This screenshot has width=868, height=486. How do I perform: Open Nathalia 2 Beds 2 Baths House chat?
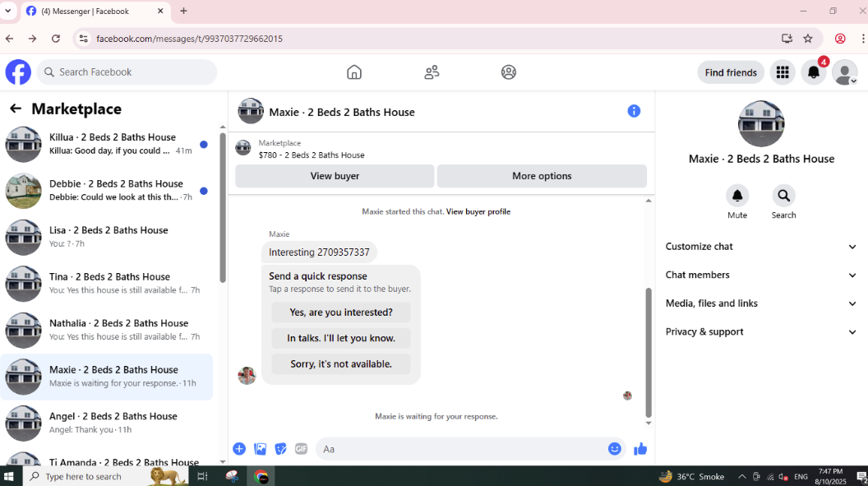tap(107, 330)
